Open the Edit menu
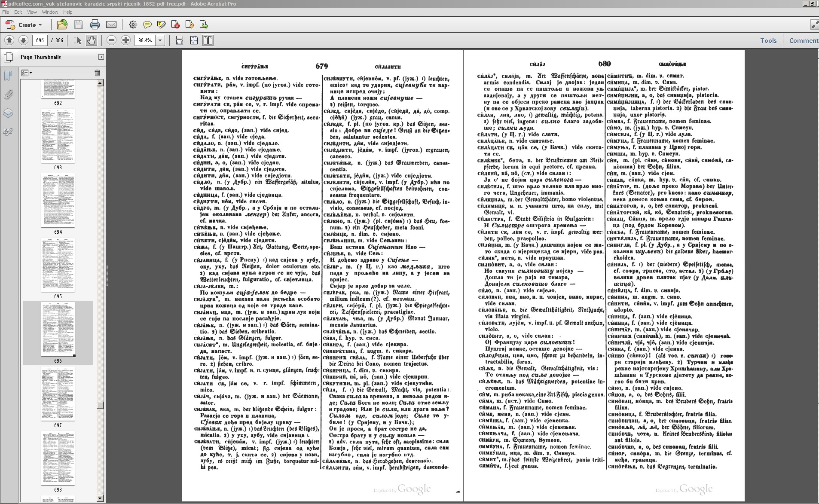819x504 pixels. pyautogui.click(x=18, y=12)
